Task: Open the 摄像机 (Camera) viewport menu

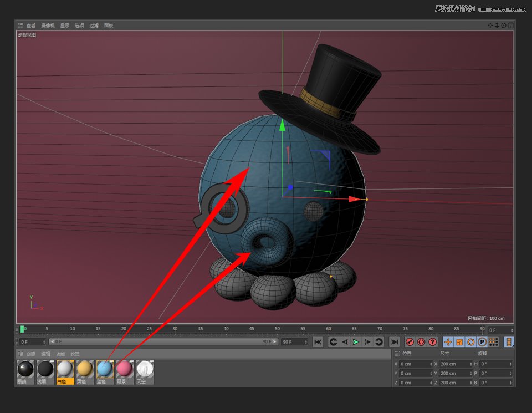Action: coord(48,26)
